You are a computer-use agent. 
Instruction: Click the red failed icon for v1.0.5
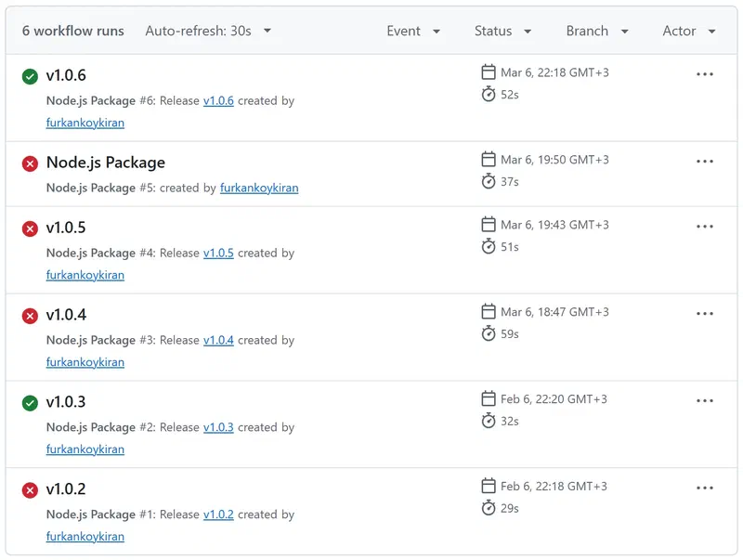click(30, 228)
